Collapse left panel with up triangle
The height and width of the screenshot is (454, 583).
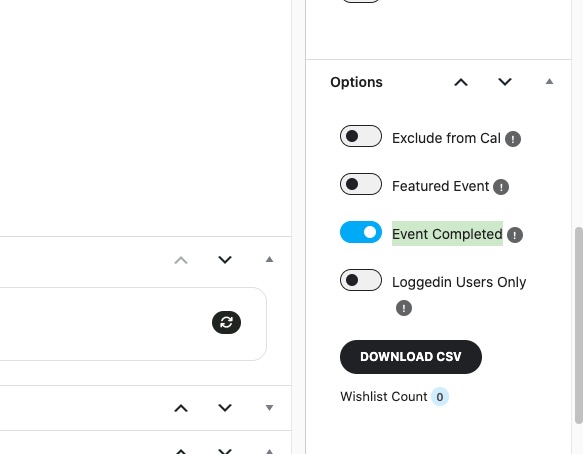270,259
